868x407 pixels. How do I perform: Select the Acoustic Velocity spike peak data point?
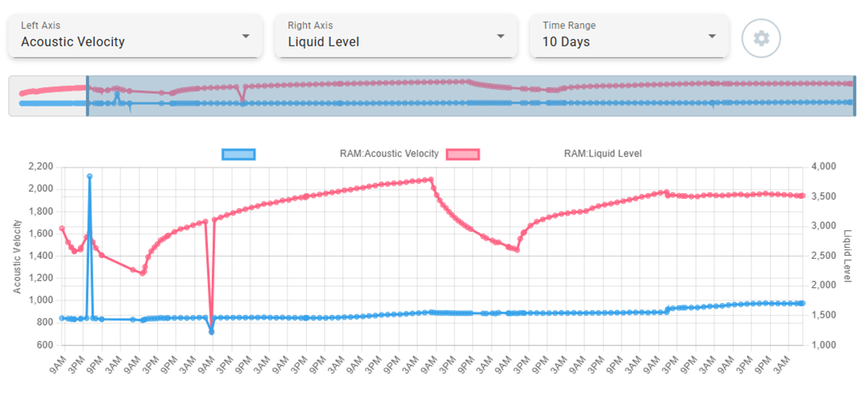[90, 177]
